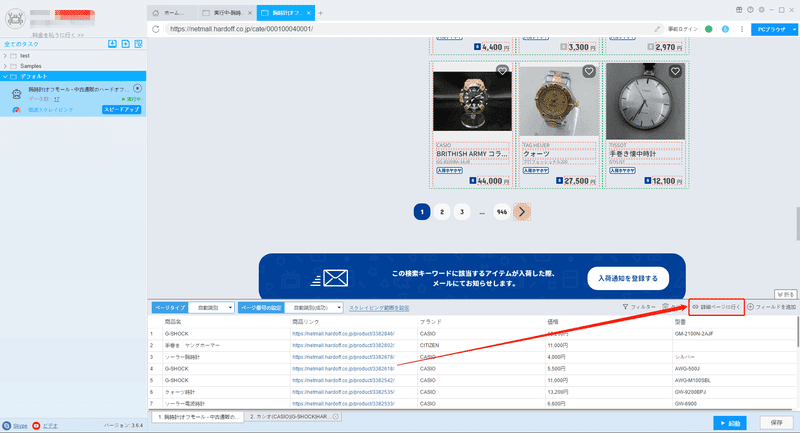The height and width of the screenshot is (433, 800).
Task: Open the PCブラウザ dropdown arrow
Action: [x=794, y=29]
